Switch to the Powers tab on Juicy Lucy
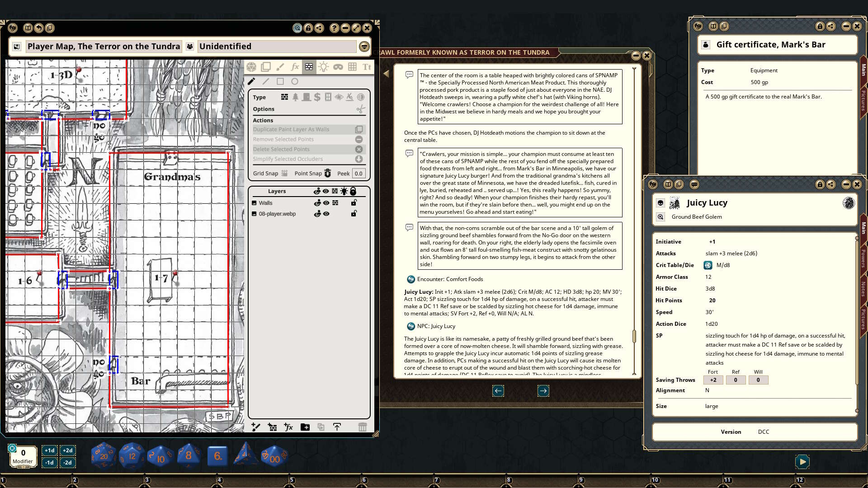This screenshot has height=488, width=868. pyautogui.click(x=863, y=258)
